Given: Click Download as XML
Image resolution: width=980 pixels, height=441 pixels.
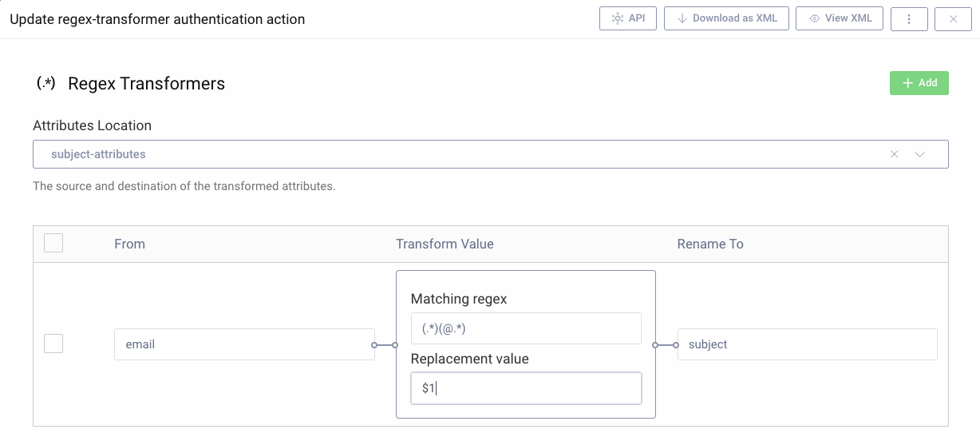Looking at the screenshot, I should (x=726, y=18).
